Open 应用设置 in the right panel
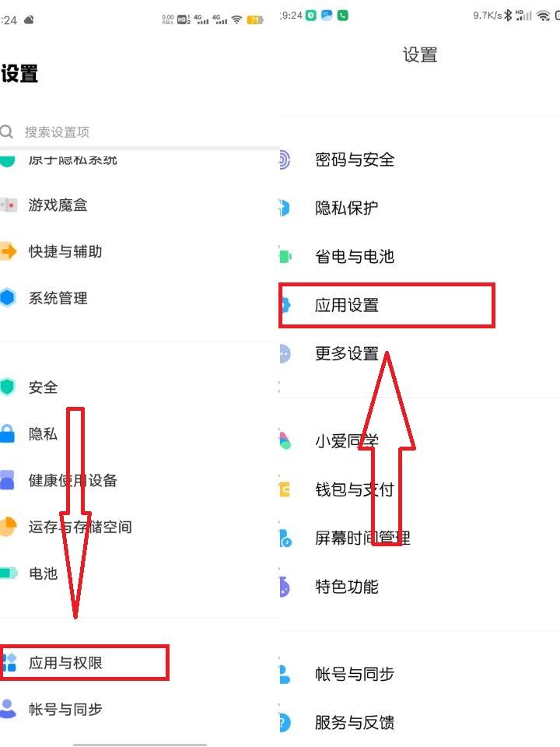This screenshot has height=747, width=560. [x=347, y=305]
